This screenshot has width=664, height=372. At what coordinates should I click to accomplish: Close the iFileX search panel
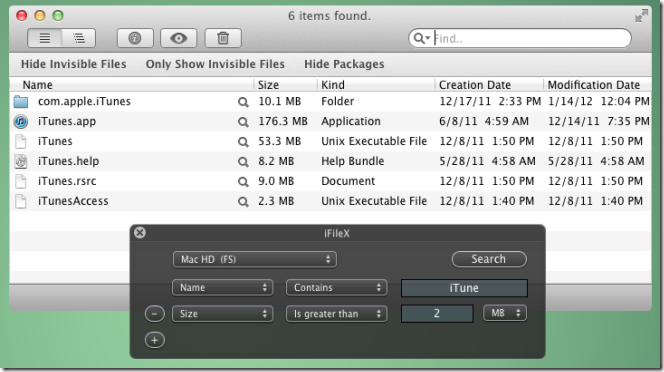click(140, 233)
